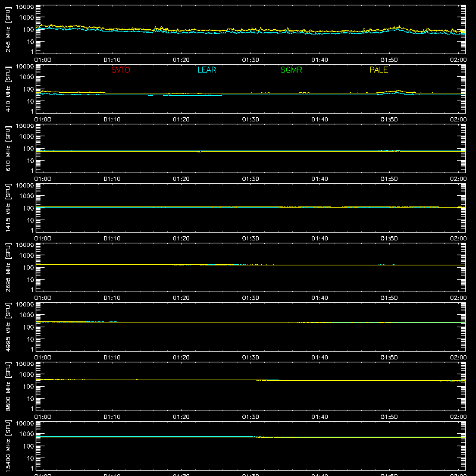Viewport: 476px width, 476px height.
Task: Click '02:00' time label under 410 MHz panel
Action: click(458, 120)
